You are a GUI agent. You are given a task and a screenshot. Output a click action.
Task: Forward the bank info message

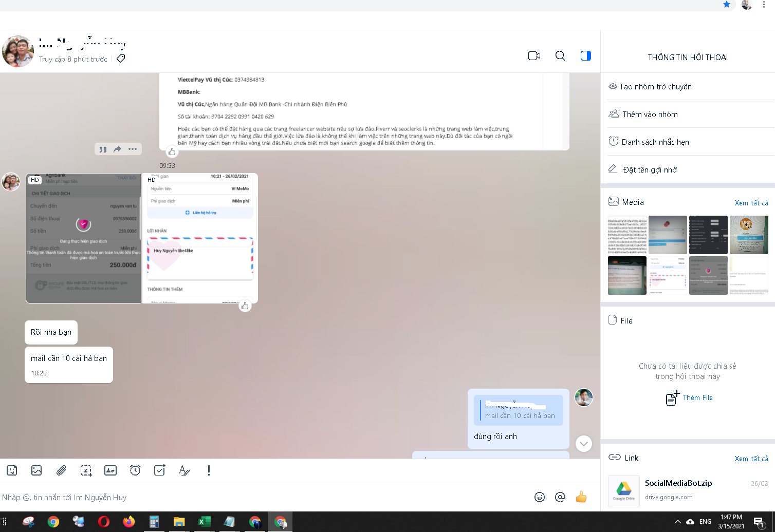(x=118, y=149)
